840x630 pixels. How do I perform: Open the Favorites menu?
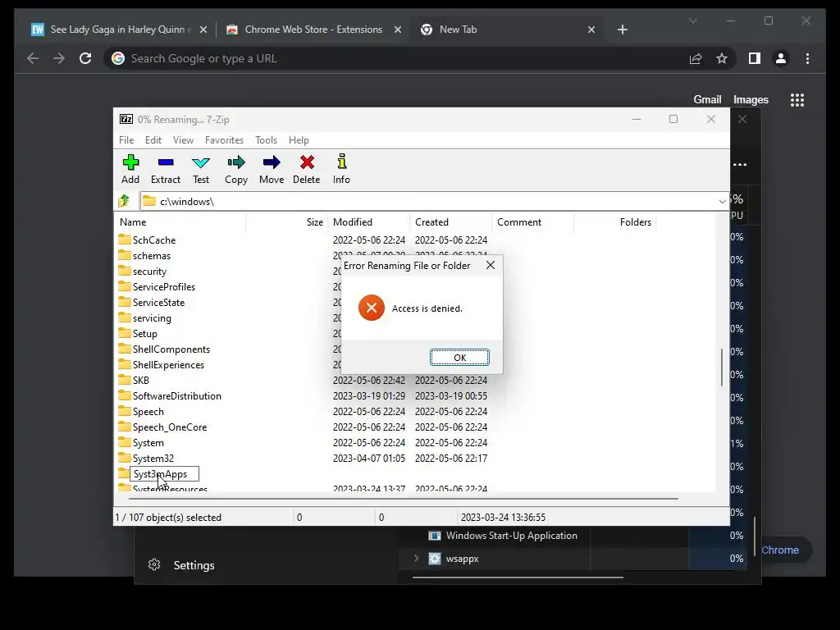(225, 139)
